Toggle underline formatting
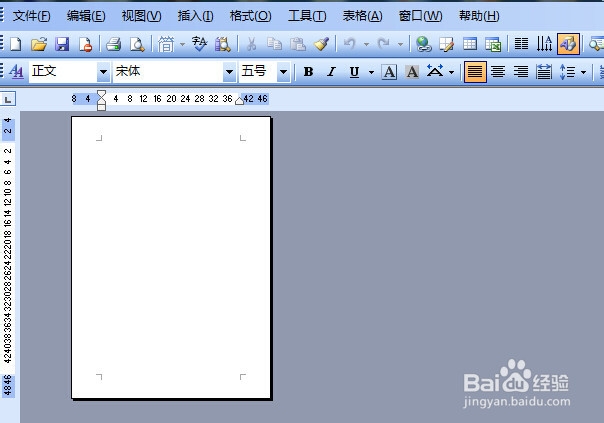This screenshot has height=423, width=604. (x=354, y=72)
